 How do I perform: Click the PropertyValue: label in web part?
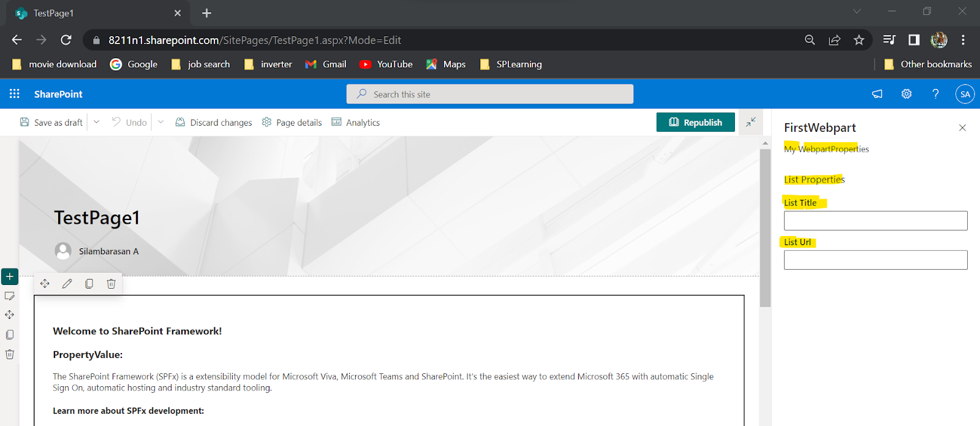click(88, 354)
